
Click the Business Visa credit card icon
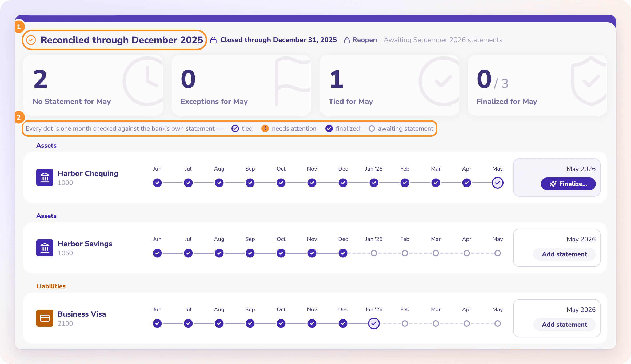click(x=45, y=318)
